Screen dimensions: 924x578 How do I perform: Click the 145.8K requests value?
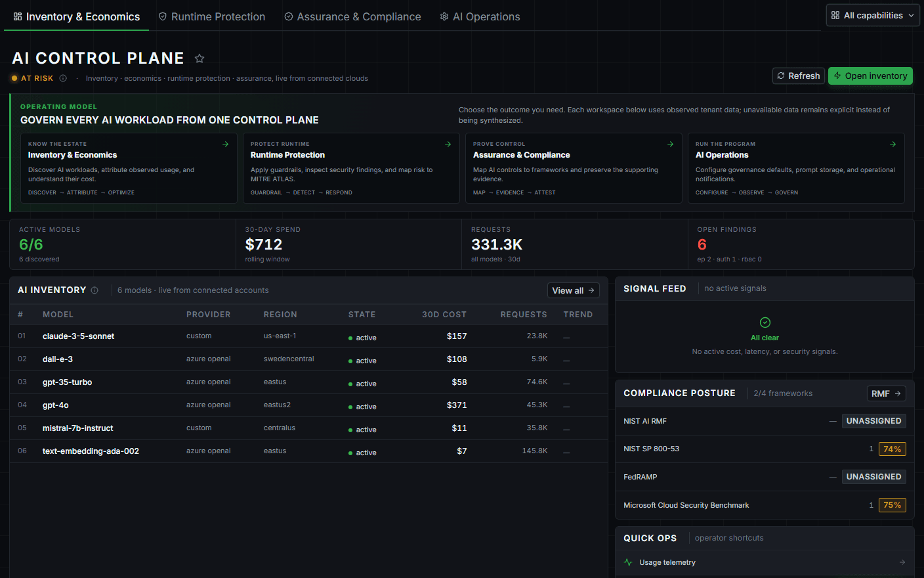coord(535,451)
